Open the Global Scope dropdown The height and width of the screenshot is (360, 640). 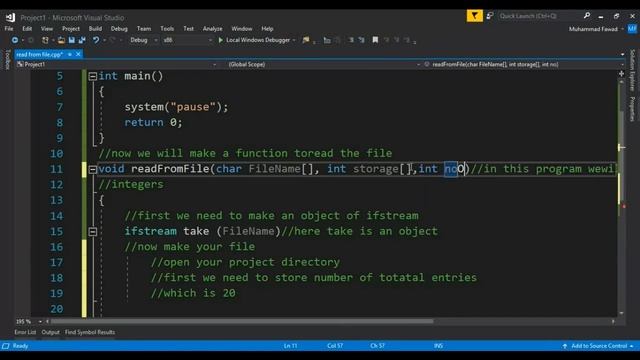(x=323, y=64)
